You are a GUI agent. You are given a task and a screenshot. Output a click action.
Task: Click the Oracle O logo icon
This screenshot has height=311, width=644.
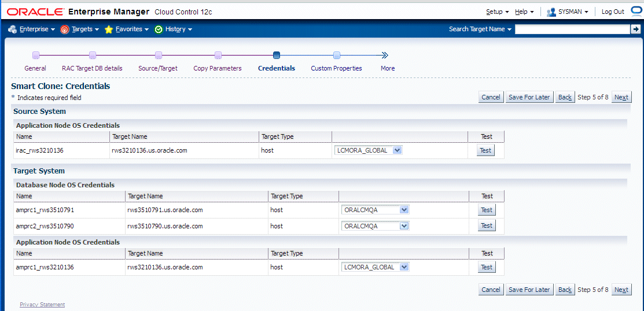click(636, 12)
